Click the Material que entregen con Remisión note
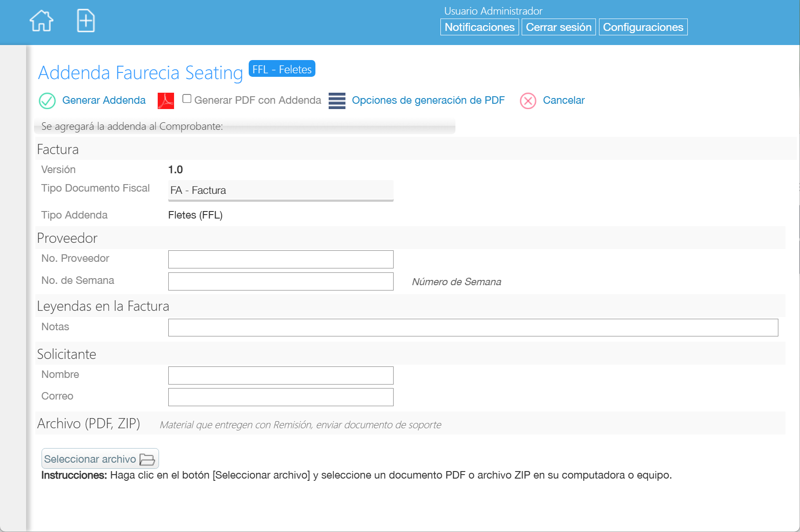The image size is (800, 532). 300,425
